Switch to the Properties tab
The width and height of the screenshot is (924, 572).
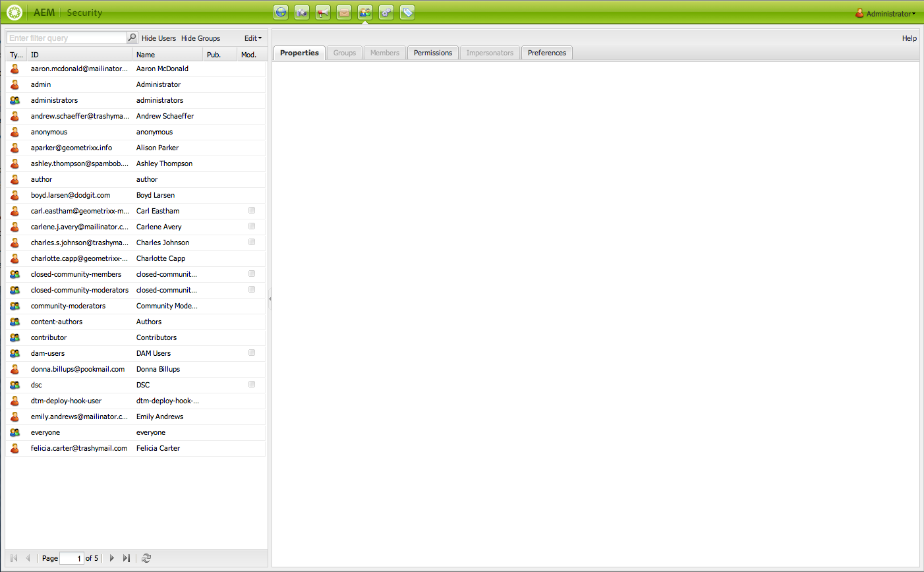tap(299, 53)
